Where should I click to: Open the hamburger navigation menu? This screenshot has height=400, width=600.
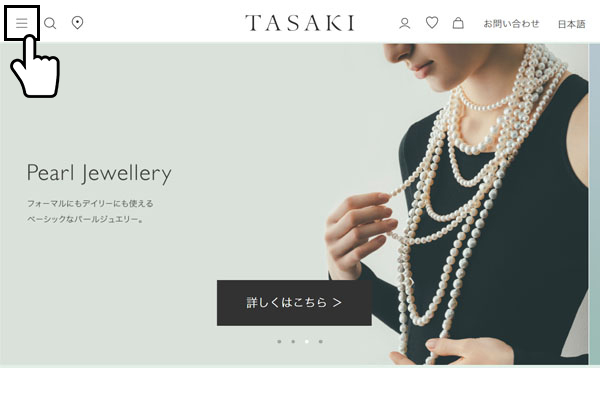[x=22, y=23]
